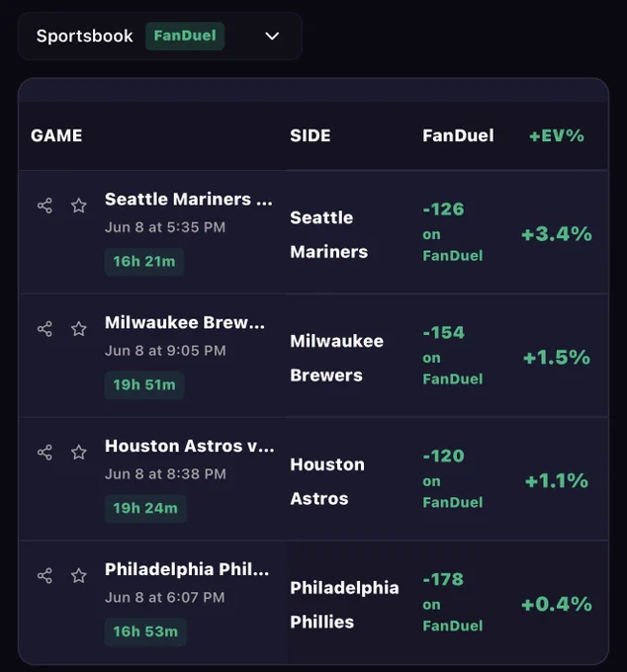
Task: Star the Philadelphia Phillies game
Action: pyautogui.click(x=78, y=575)
